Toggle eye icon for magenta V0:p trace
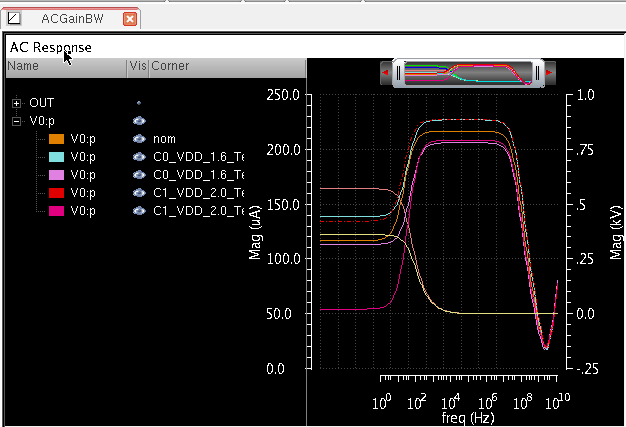Image resolution: width=626 pixels, height=427 pixels. pyautogui.click(x=139, y=211)
